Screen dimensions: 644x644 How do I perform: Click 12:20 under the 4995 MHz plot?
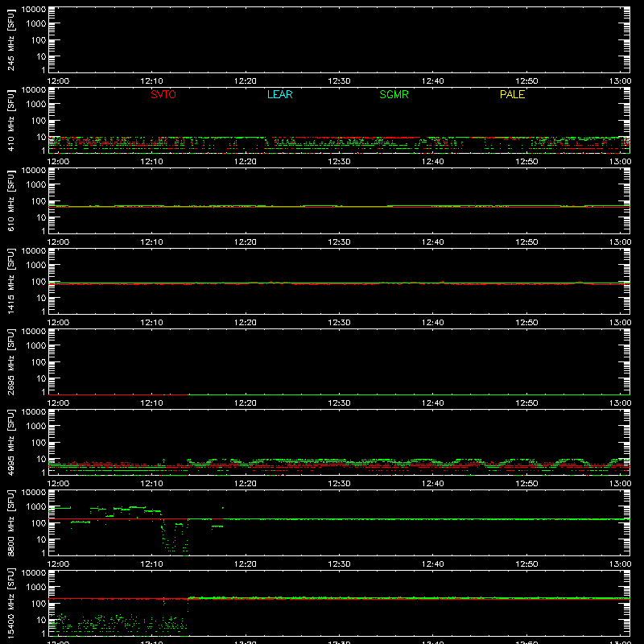coord(246,484)
